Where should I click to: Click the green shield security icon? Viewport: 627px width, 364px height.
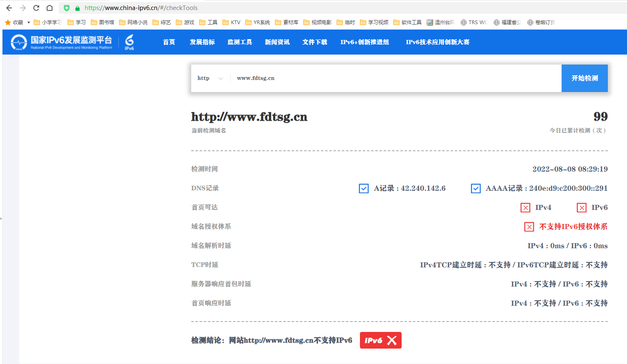(67, 8)
